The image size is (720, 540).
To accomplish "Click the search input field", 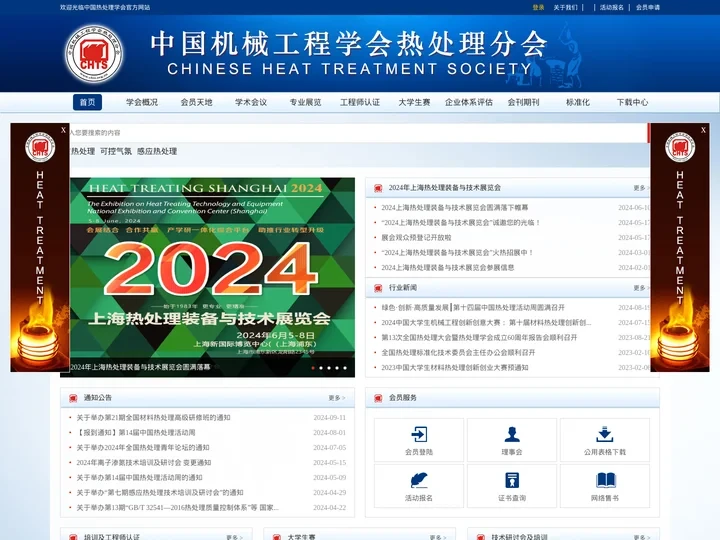I will pyautogui.click(x=358, y=133).
